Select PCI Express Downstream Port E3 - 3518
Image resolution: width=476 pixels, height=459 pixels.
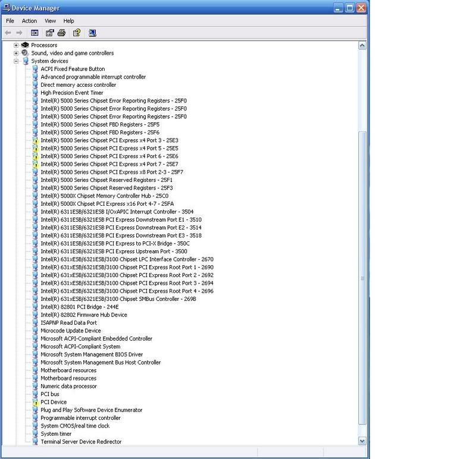click(x=121, y=235)
